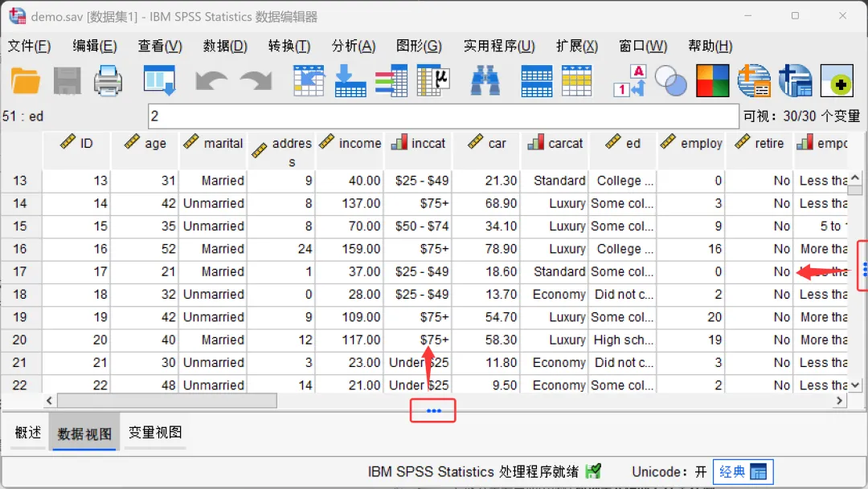Open the 图形(G) menu
This screenshot has width=868, height=489.
pyautogui.click(x=419, y=46)
